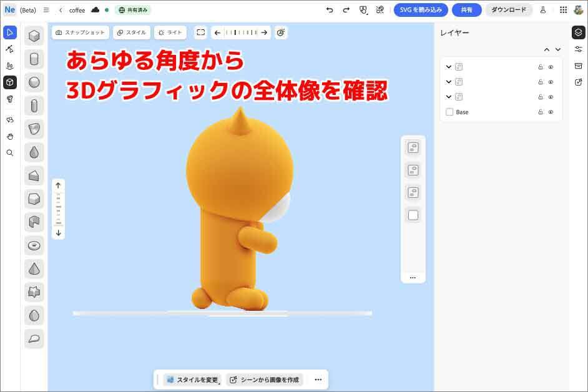Lock the Base layer
This screenshot has height=392, width=588.
tap(541, 112)
